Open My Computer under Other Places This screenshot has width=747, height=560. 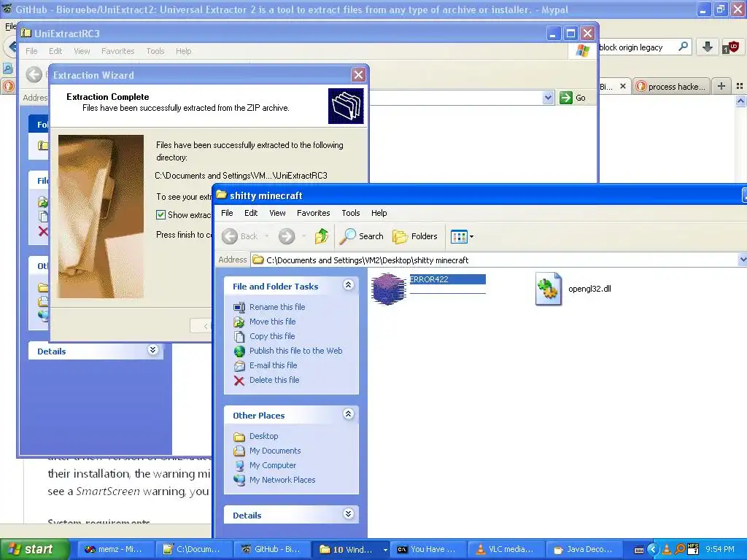[273, 465]
